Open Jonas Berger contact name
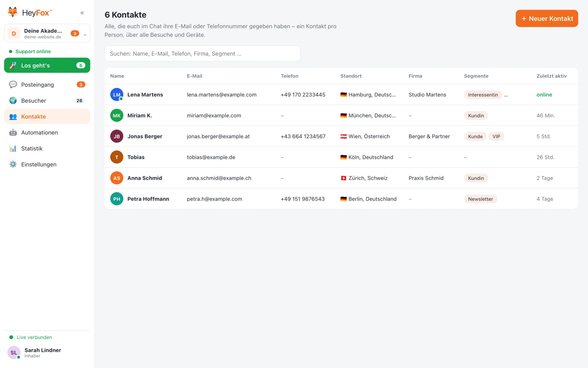Image resolution: width=588 pixels, height=368 pixels. tap(145, 137)
